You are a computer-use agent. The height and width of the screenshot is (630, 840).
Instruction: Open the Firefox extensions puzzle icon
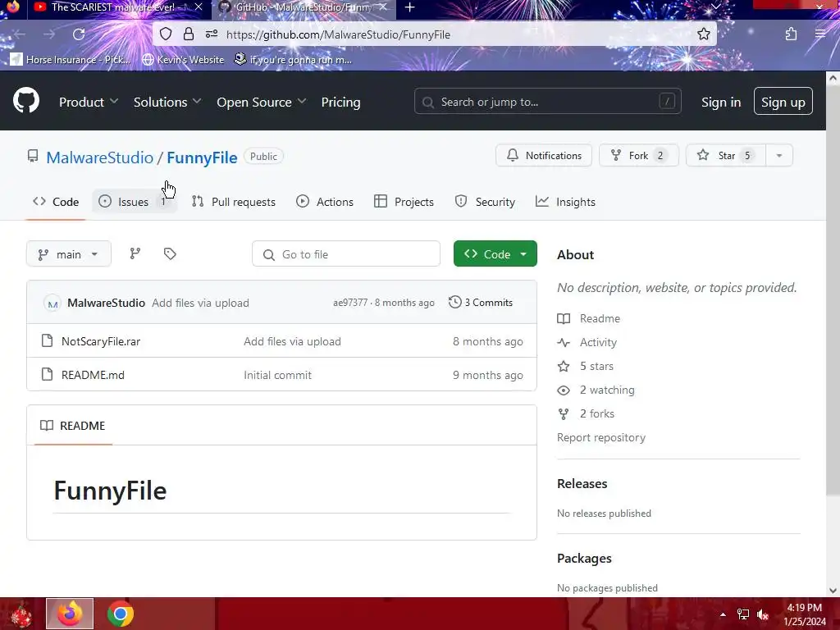pos(791,34)
